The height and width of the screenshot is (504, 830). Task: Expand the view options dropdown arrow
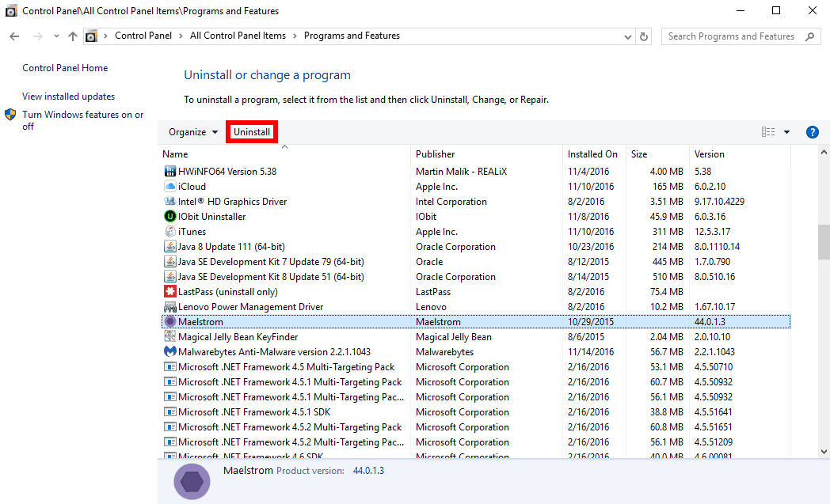point(786,132)
